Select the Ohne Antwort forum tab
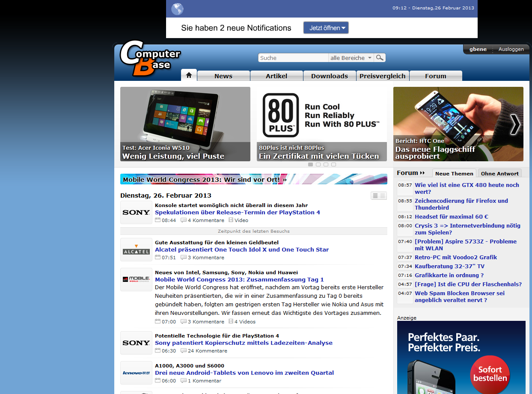The image size is (532, 394). tap(499, 173)
